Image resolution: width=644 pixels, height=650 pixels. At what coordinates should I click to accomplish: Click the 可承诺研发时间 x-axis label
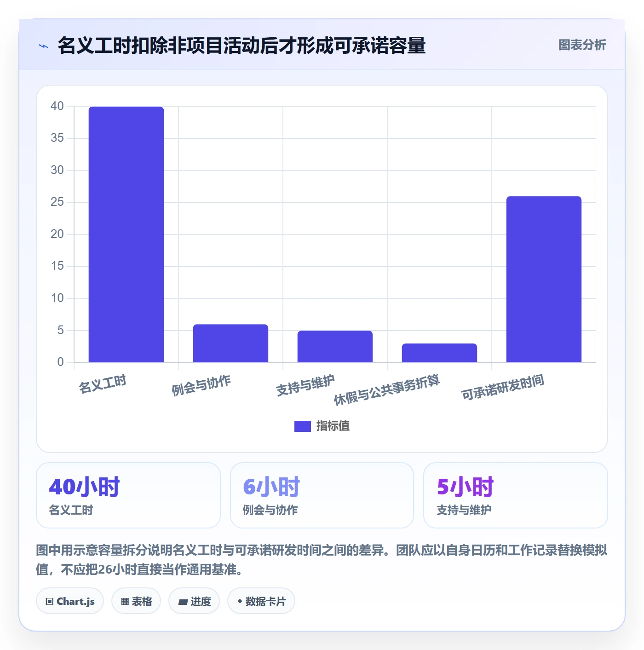[x=503, y=387]
